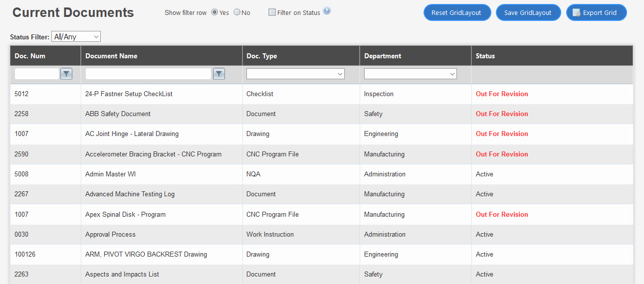Expand the Doc. Type filter dropdown
The height and width of the screenshot is (284, 644).
295,74
